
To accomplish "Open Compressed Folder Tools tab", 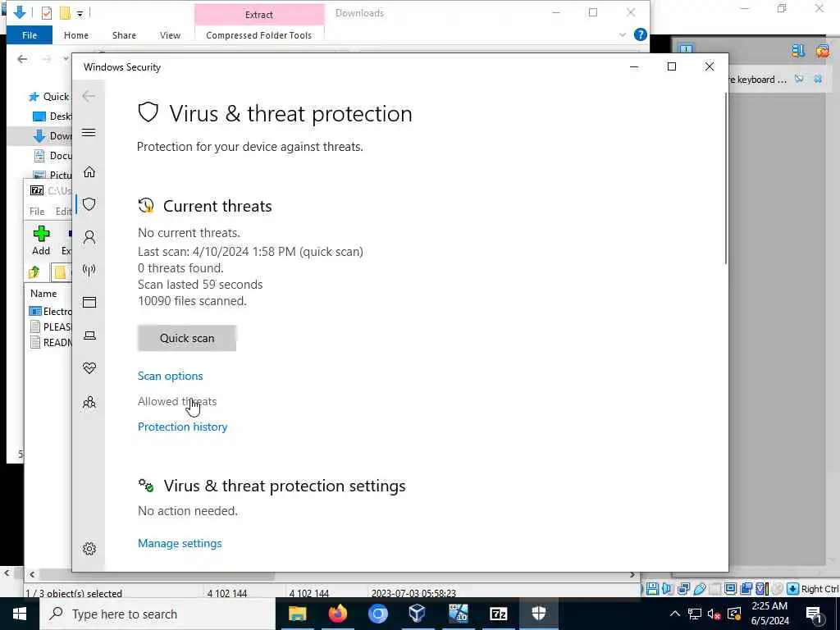I will (x=258, y=35).
